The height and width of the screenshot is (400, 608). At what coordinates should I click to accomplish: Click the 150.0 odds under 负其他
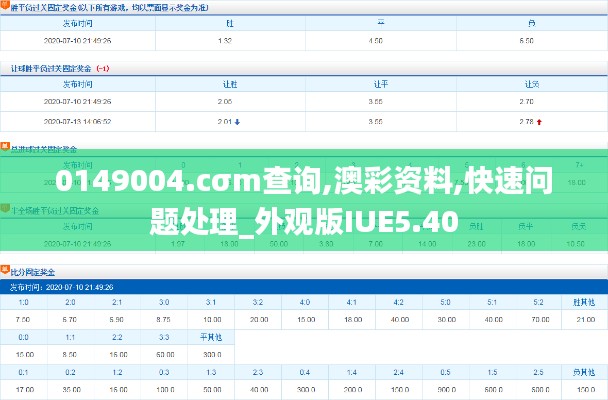click(x=586, y=390)
